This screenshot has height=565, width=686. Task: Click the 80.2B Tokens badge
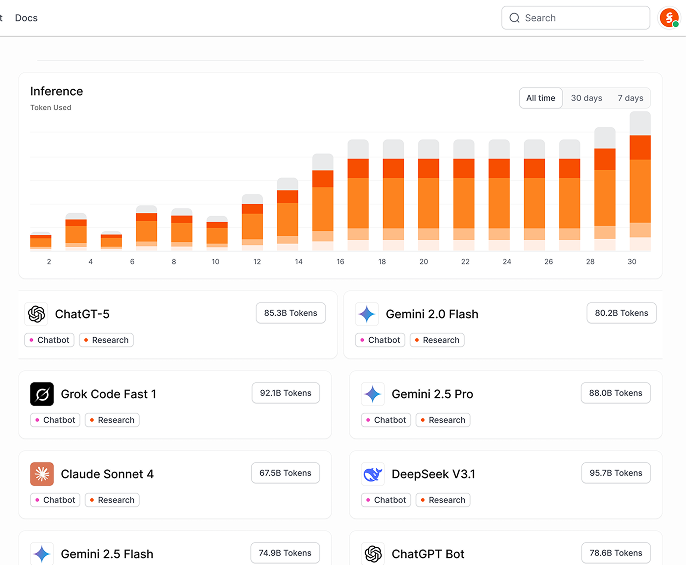point(621,313)
